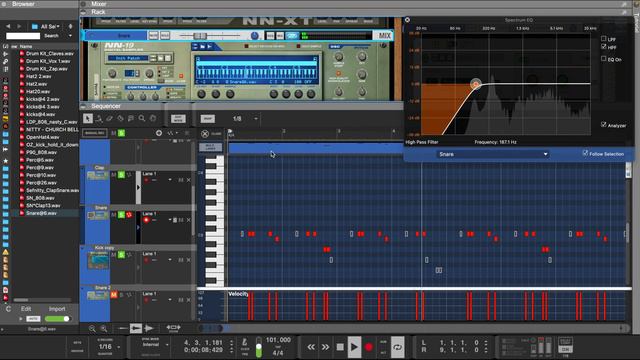The height and width of the screenshot is (360, 640).
Task: Click the zoom in magnifier below tracks
Action: pyautogui.click(x=104, y=329)
